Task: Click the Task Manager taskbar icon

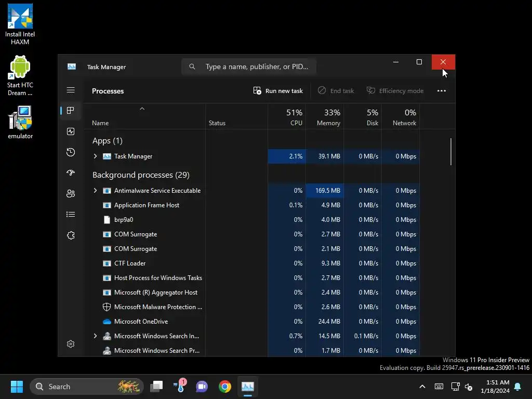Action: [x=248, y=387]
